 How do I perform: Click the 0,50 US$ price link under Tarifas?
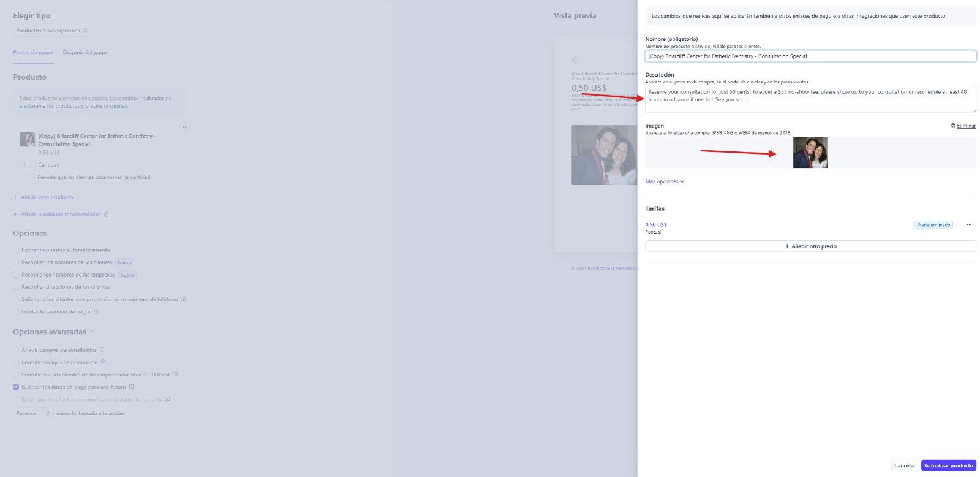point(656,225)
